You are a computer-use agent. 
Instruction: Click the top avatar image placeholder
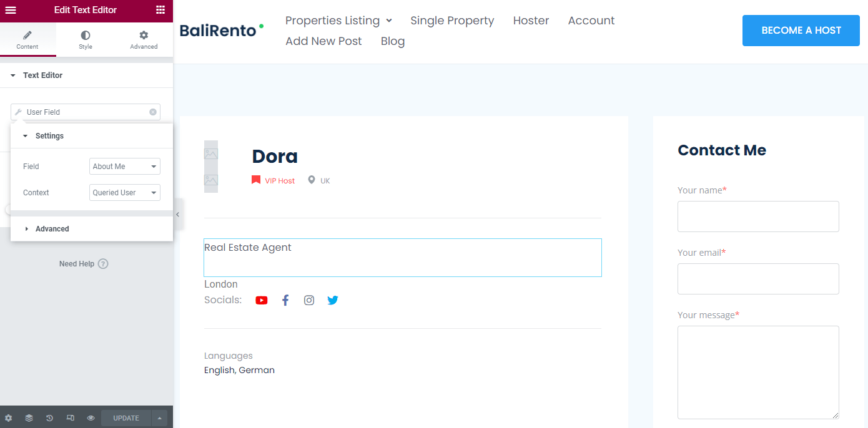click(211, 153)
